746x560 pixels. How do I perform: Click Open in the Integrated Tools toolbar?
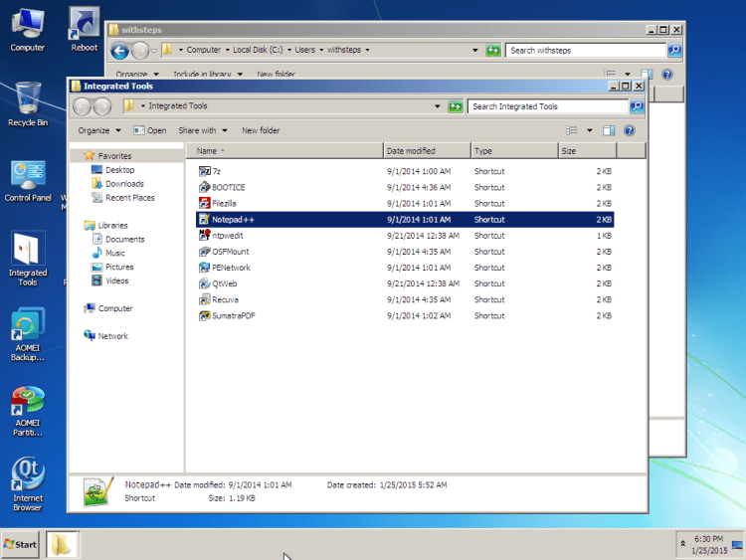pyautogui.click(x=150, y=130)
